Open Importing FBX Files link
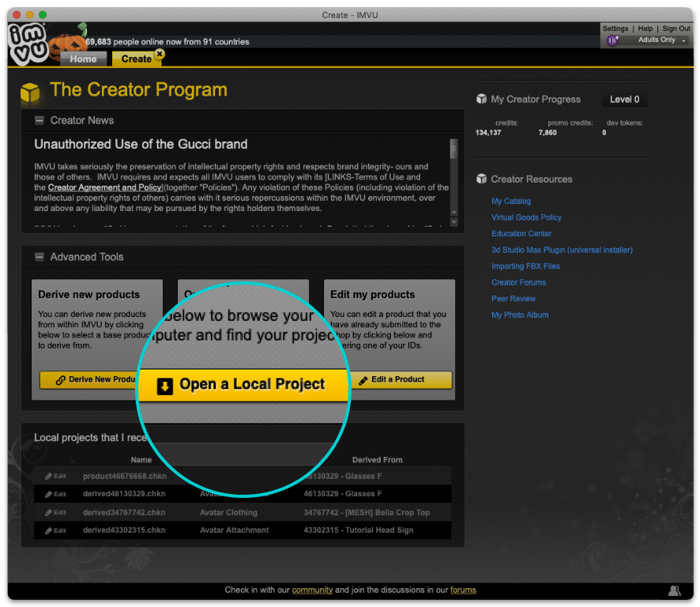The height and width of the screenshot is (607, 700). (525, 266)
